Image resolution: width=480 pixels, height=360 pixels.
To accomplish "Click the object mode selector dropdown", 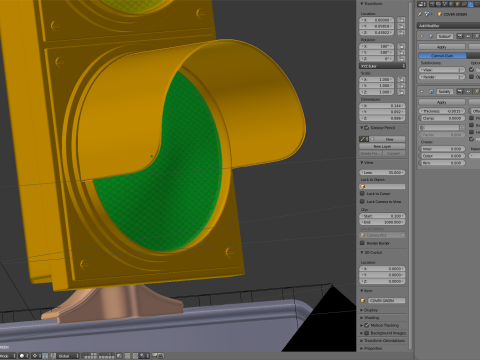I will [x=8, y=356].
